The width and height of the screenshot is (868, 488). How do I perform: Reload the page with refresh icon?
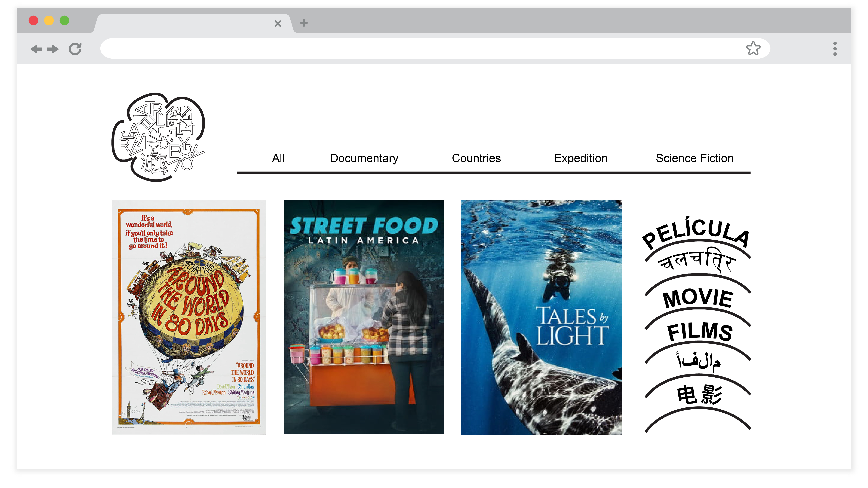coord(75,49)
